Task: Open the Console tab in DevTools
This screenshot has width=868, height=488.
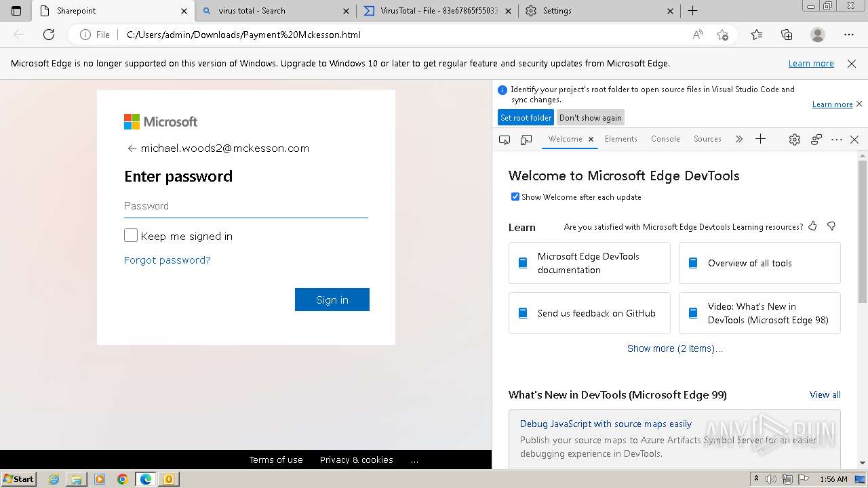Action: coord(665,139)
